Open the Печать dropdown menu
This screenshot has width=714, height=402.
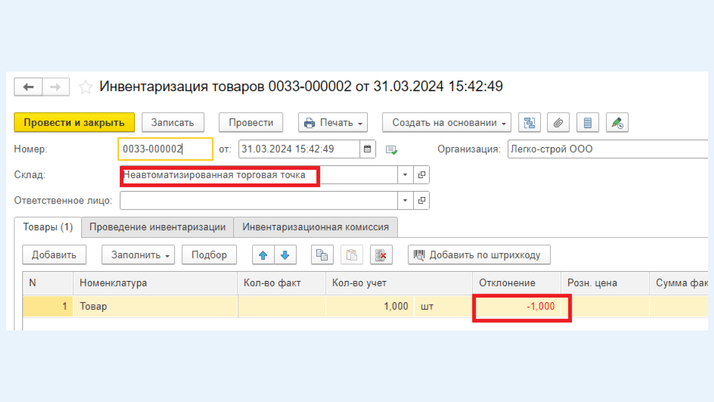tap(333, 122)
